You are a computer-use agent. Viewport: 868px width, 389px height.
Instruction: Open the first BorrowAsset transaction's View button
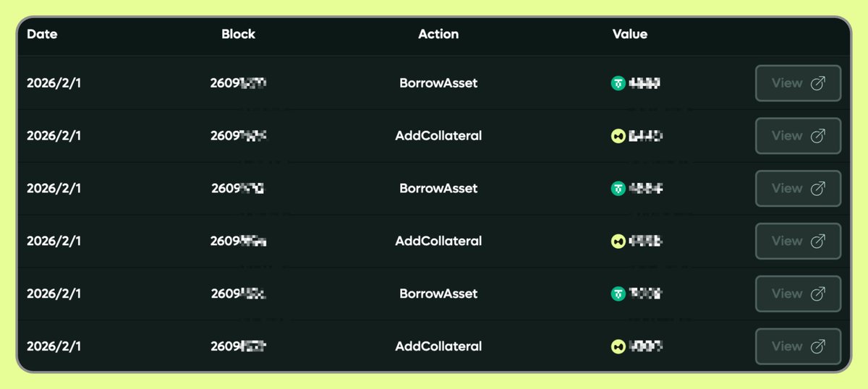pos(798,83)
